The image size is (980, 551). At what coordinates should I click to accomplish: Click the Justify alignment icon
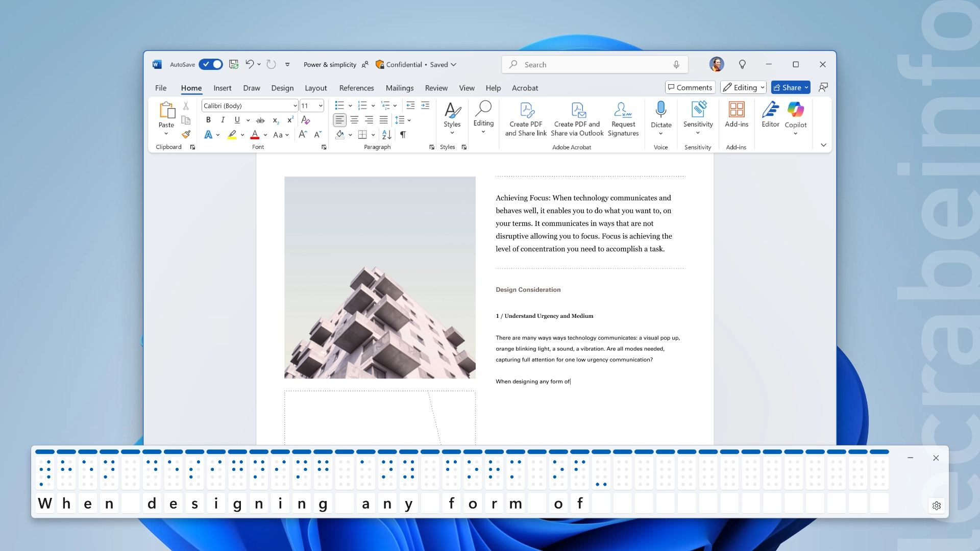[x=383, y=120]
